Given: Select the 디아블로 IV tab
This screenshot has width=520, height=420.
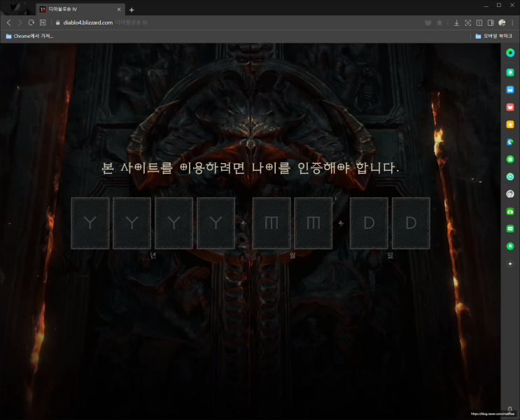Looking at the screenshot, I should pos(80,9).
